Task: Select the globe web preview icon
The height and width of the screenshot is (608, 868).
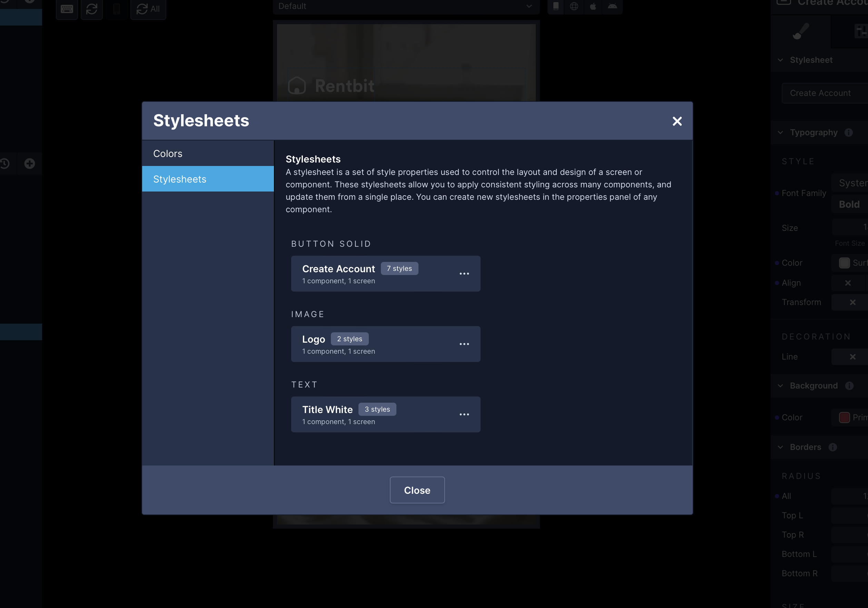Action: [574, 6]
